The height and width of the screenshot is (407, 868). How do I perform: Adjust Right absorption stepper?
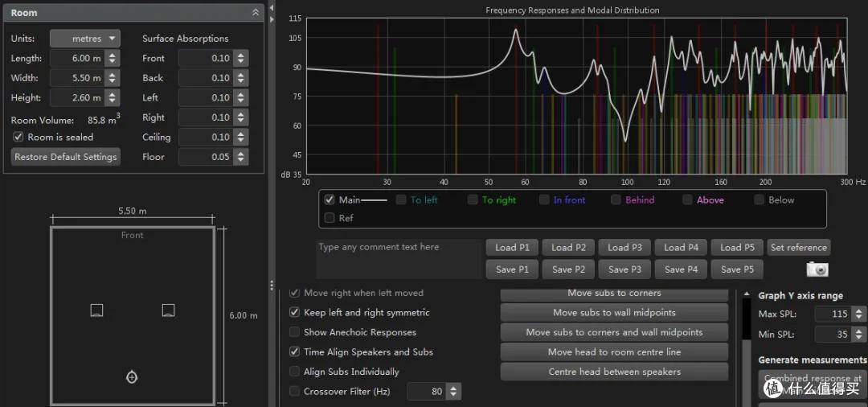click(241, 117)
